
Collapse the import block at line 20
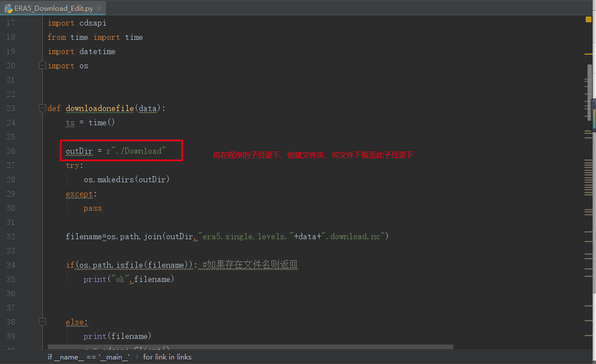coord(42,65)
